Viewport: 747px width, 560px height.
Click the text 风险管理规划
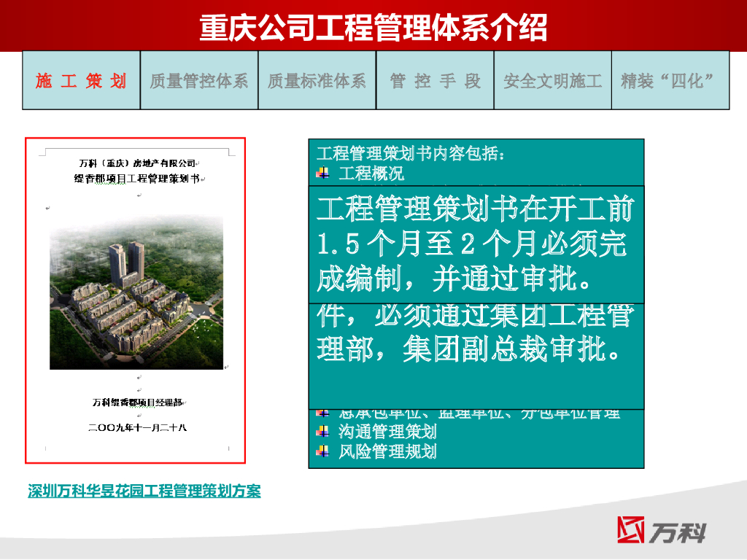coord(387,451)
